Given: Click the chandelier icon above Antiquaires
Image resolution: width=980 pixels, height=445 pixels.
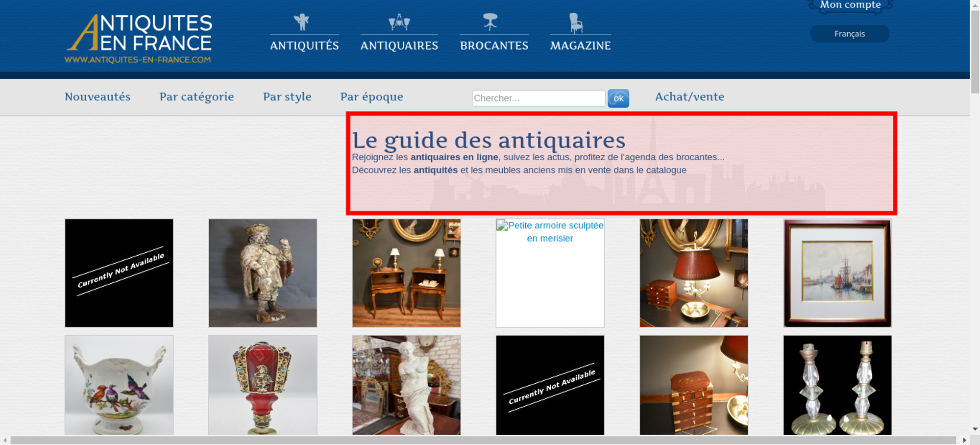Looking at the screenshot, I should coord(399,22).
